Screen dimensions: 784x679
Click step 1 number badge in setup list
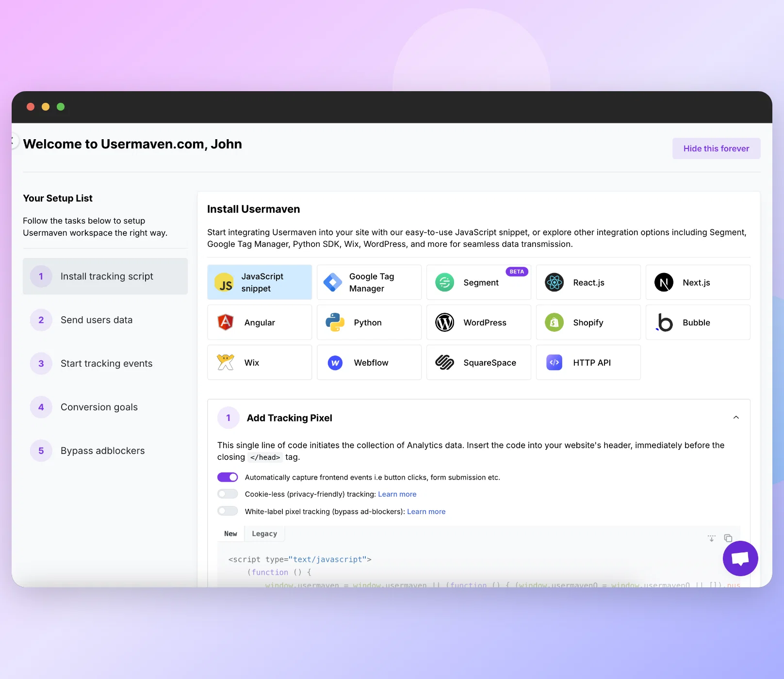tap(41, 276)
